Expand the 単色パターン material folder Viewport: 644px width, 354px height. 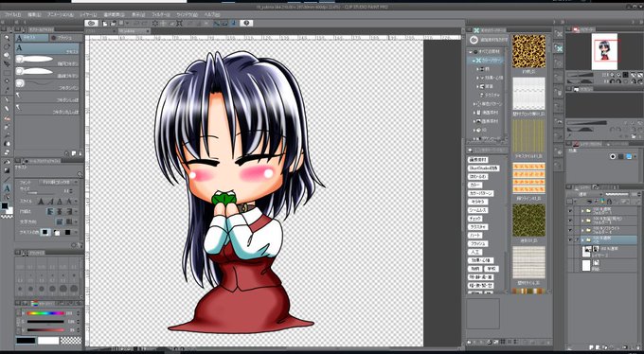point(474,104)
